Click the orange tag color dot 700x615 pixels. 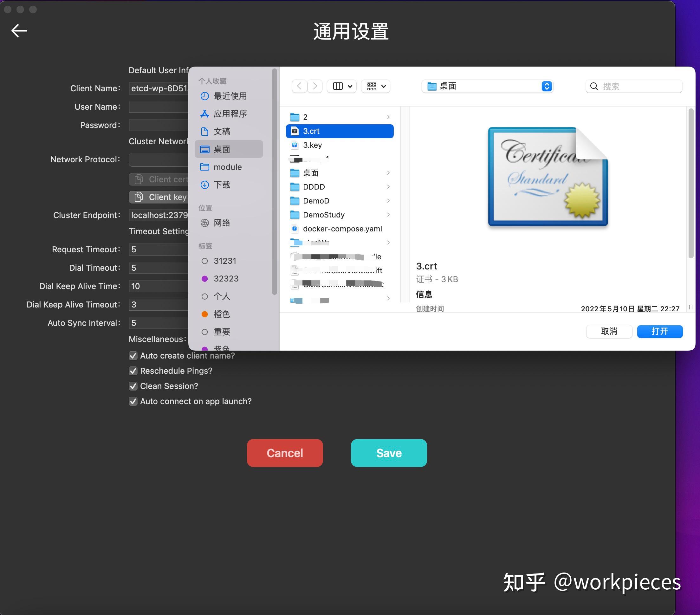tap(205, 314)
